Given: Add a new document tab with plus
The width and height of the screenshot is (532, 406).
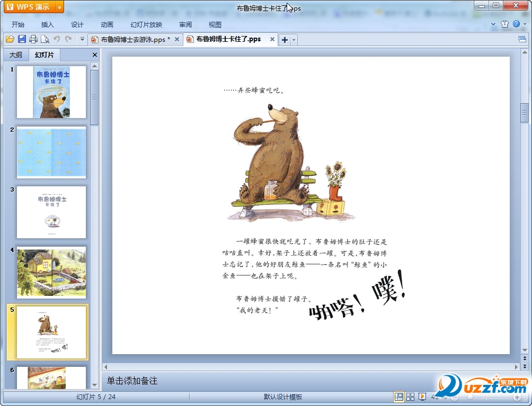Looking at the screenshot, I should (x=285, y=40).
